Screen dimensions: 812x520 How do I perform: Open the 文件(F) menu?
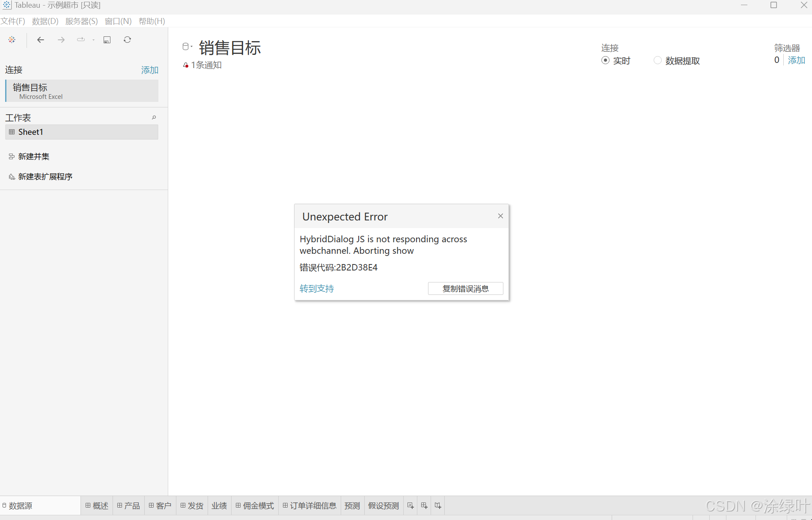coord(12,21)
